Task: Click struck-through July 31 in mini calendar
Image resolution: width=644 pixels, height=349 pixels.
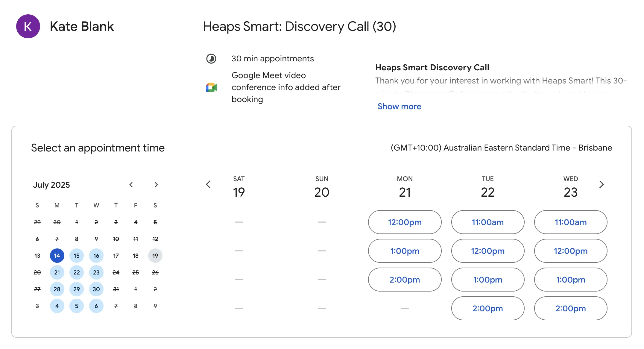Action: point(116,289)
